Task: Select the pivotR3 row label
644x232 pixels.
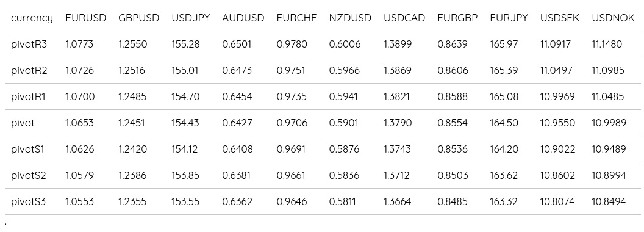Action: click(29, 44)
